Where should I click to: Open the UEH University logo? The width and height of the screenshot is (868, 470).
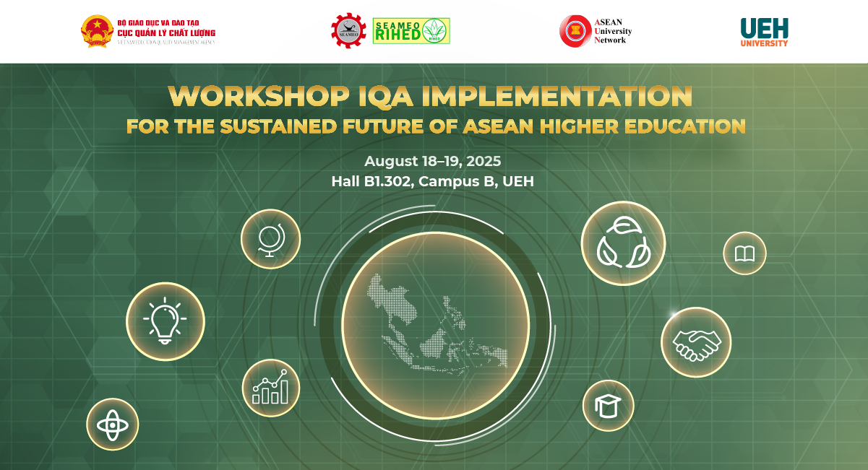click(x=764, y=32)
